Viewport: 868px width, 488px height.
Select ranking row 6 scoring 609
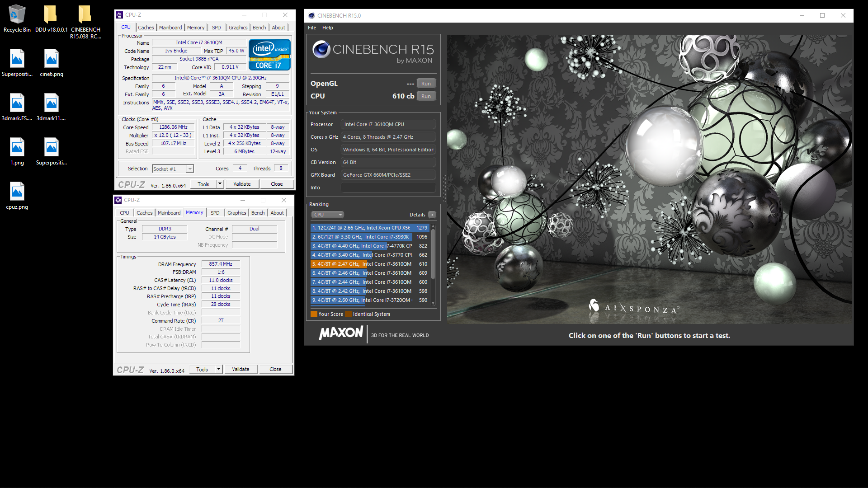coord(370,273)
